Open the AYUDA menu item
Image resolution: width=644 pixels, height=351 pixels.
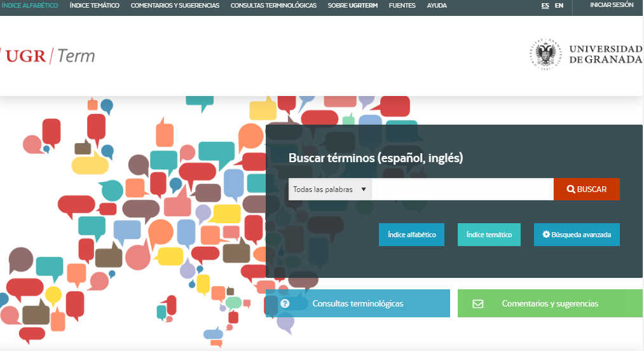point(437,6)
